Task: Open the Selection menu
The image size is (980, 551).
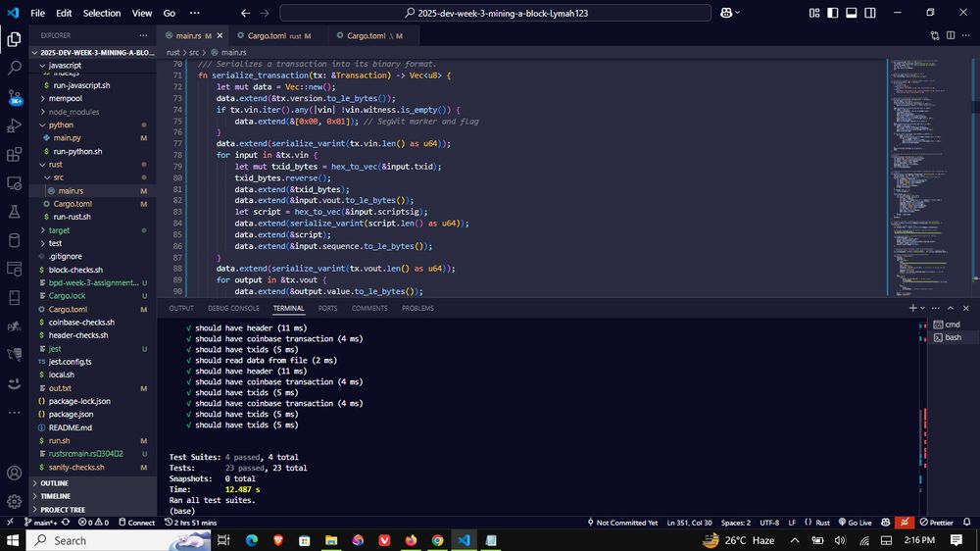Action: pos(102,13)
